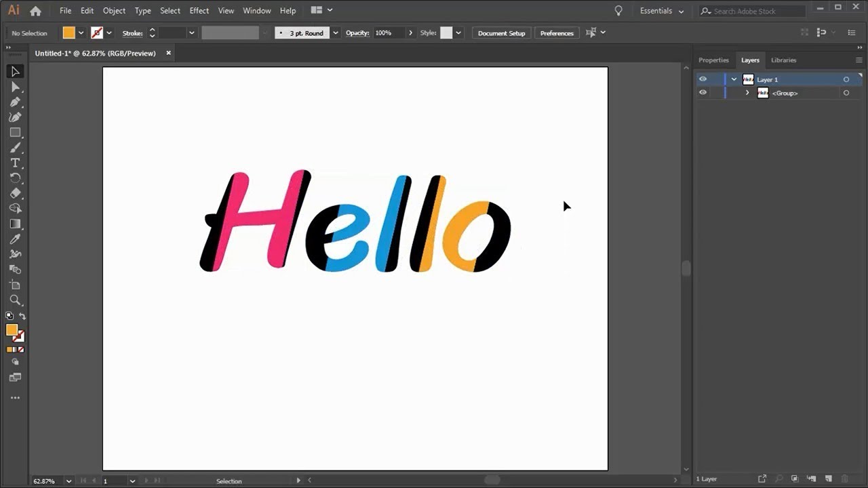The image size is (868, 488).
Task: Toggle Color fill mode button
Action: tap(9, 350)
